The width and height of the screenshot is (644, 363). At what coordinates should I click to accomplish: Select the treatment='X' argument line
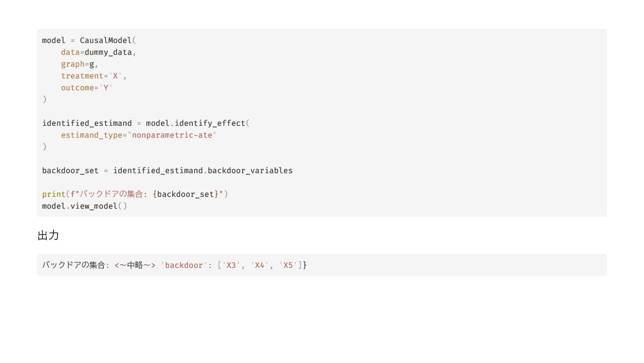pos(94,76)
